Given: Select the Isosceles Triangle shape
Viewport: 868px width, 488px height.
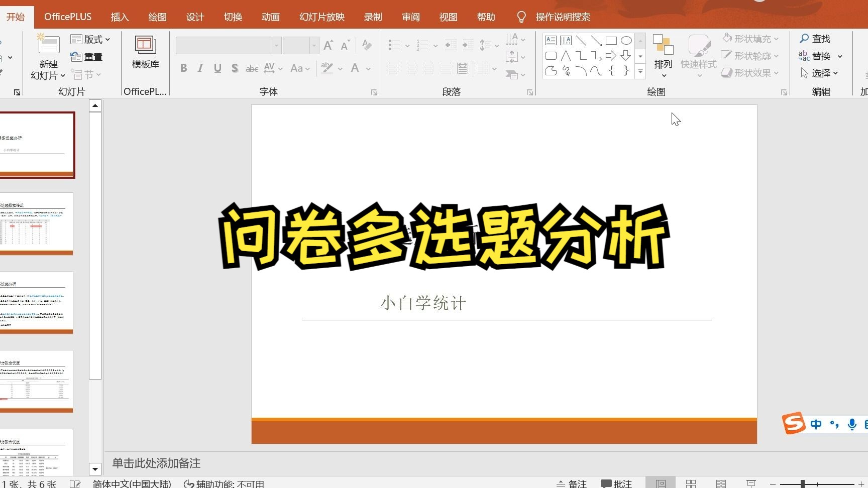Looking at the screenshot, I should [566, 56].
